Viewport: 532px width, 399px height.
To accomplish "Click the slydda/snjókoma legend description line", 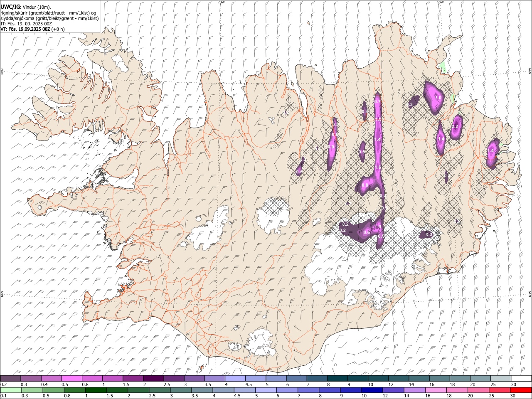I will (x=49, y=18).
